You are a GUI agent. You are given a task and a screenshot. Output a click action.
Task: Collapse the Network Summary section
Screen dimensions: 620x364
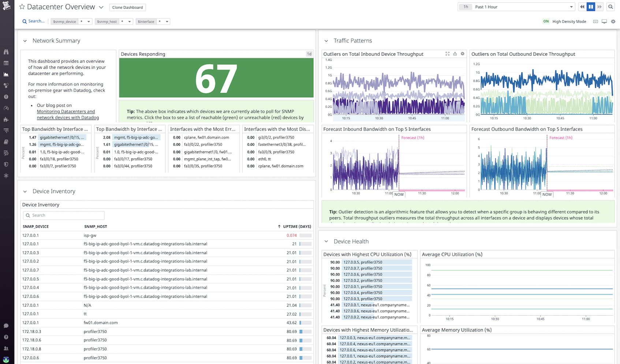25,41
